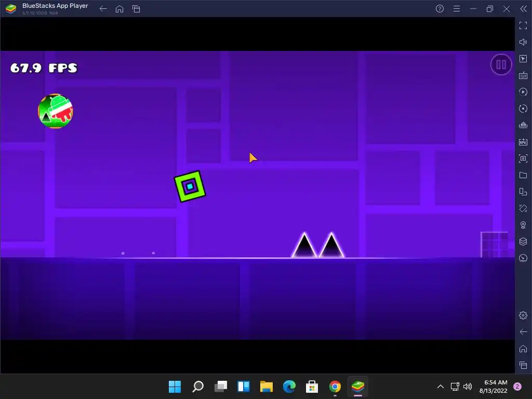This screenshot has height=399, width=532.
Task: Open multi-instance manager icon in sidebar
Action: [x=523, y=192]
